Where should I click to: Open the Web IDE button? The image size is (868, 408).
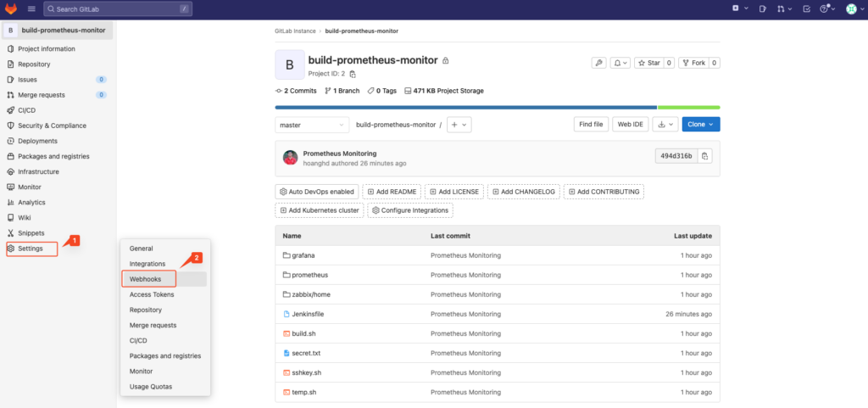click(x=631, y=125)
